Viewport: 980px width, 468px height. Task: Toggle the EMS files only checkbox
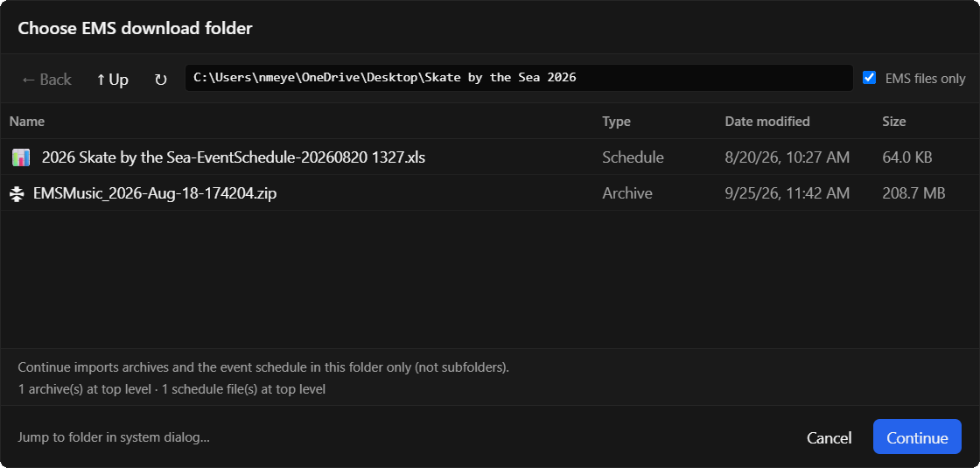(869, 78)
